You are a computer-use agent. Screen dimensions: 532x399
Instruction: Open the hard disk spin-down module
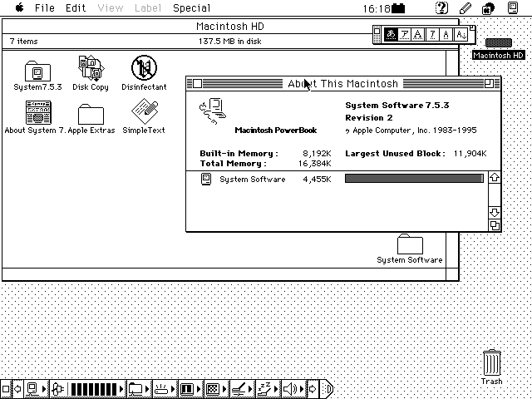point(165,389)
